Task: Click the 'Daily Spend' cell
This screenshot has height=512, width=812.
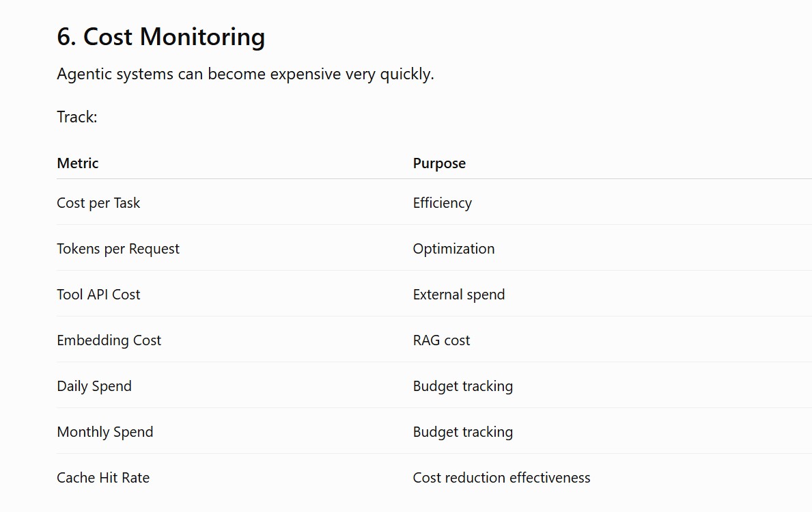Action: click(94, 386)
